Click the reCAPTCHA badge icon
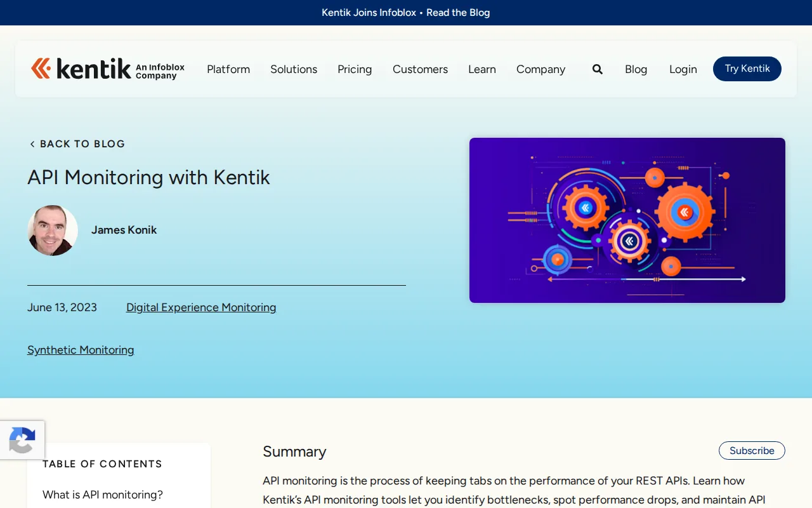Screen dimensions: 812x508 pos(22,440)
